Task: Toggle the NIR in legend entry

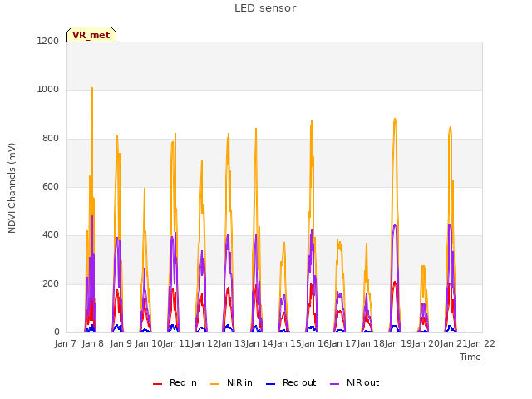Action: pos(231,382)
